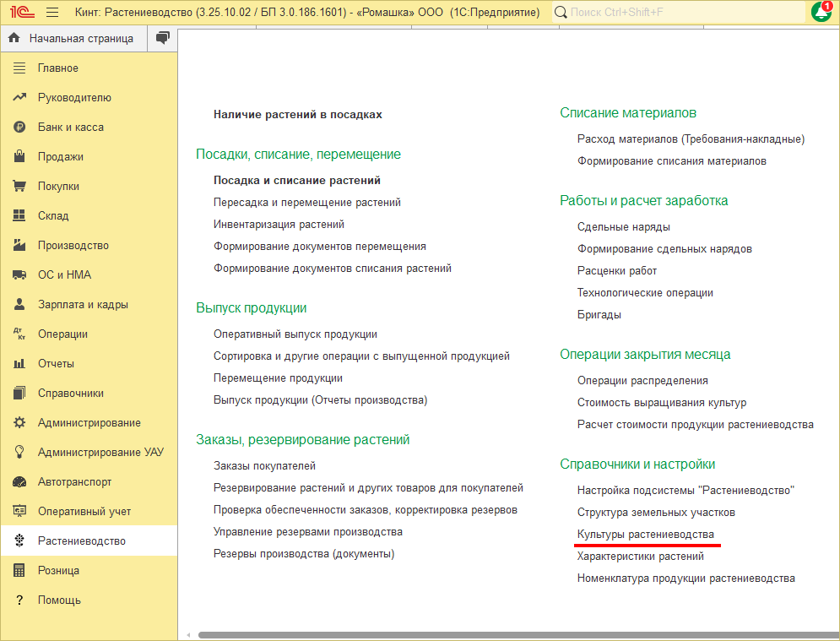Open Сдельные наряды link

coord(623,227)
